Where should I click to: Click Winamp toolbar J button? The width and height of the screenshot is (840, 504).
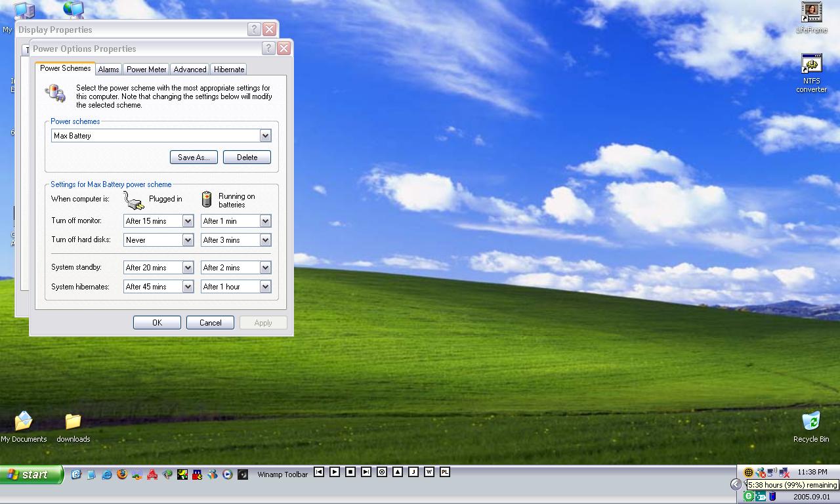pyautogui.click(x=413, y=472)
